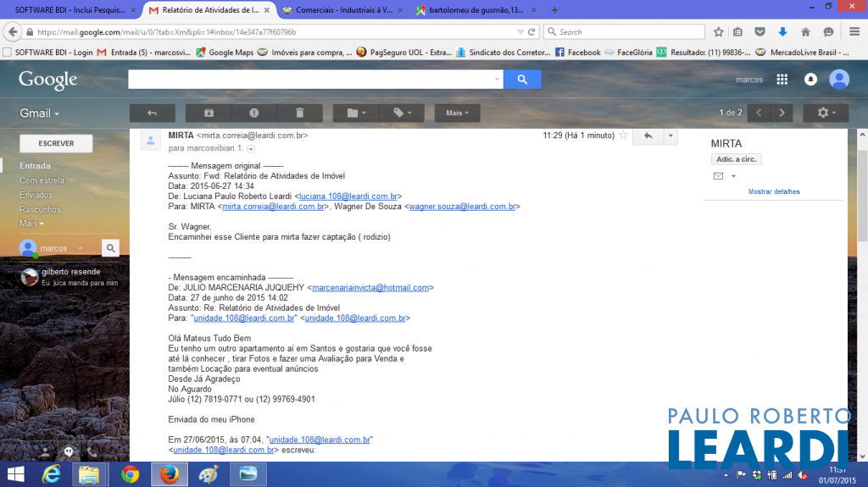868x487 pixels.
Task: Expand the Gmail settings gear menu
Action: [826, 113]
